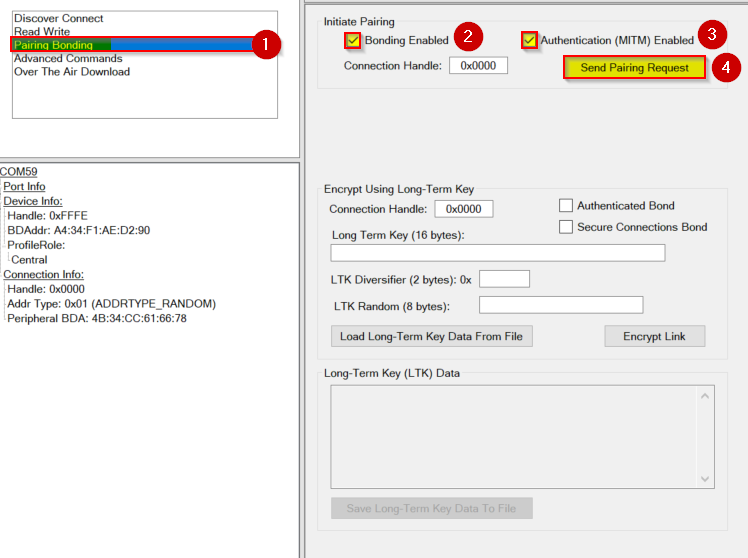Open the Read Write section

coord(42,32)
